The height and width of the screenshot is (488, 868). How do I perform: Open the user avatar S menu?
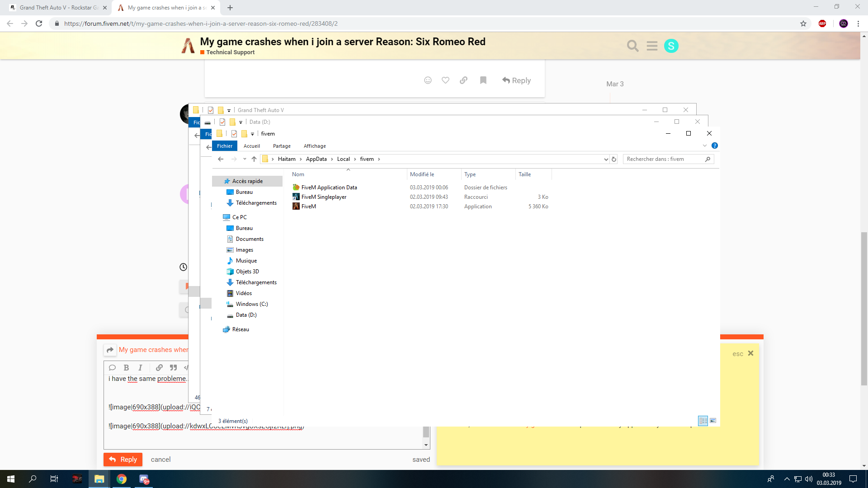pos(671,46)
